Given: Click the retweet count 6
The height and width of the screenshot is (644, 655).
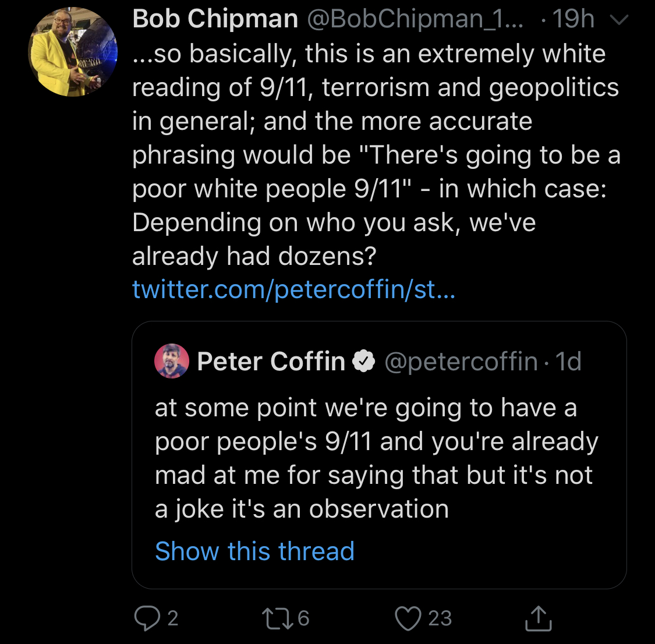Looking at the screenshot, I should (304, 618).
